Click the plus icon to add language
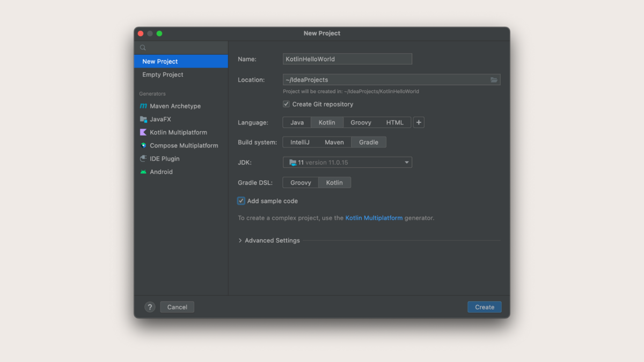This screenshot has height=362, width=644. pos(419,122)
